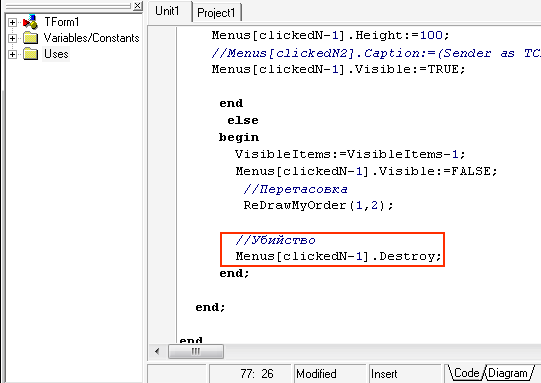Click the //Перетасовка comment
Image resolution: width=541 pixels, height=383 pixels.
(295, 189)
